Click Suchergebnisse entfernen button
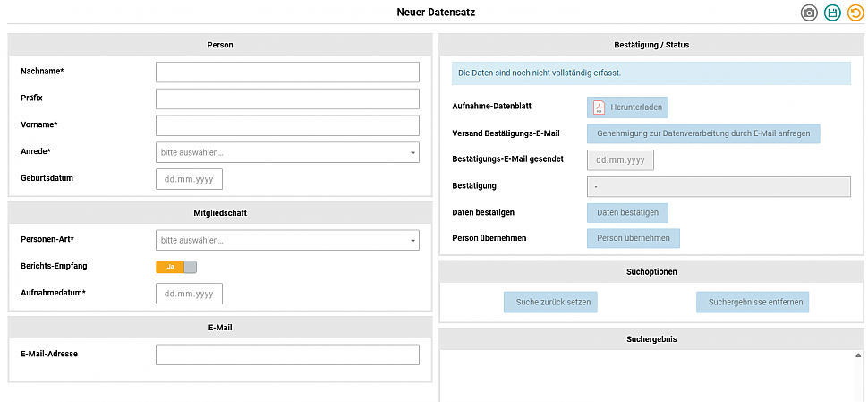Image resolution: width=868 pixels, height=402 pixels. click(754, 303)
